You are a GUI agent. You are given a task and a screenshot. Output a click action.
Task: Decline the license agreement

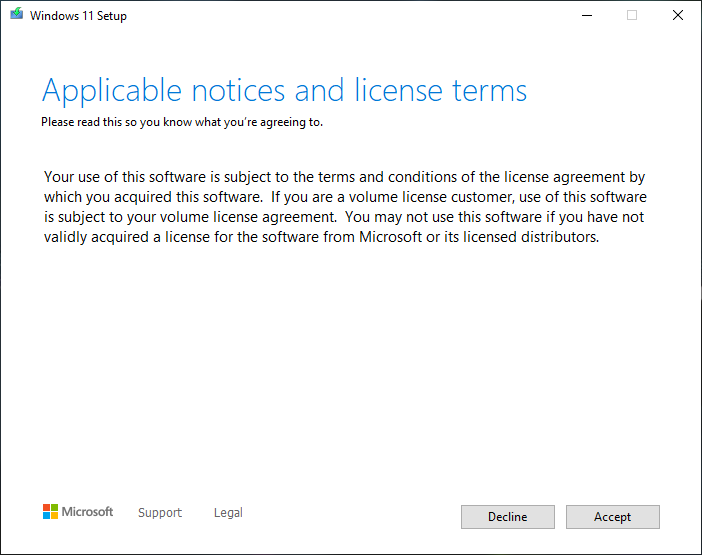[508, 517]
